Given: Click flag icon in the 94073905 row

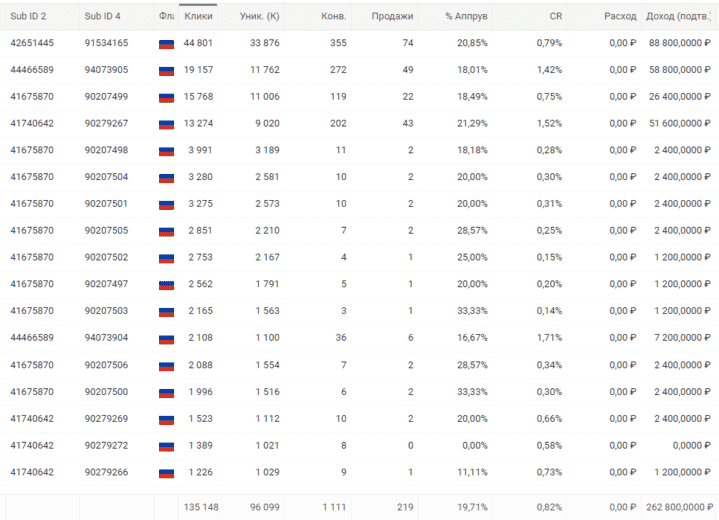Looking at the screenshot, I should [x=166, y=71].
